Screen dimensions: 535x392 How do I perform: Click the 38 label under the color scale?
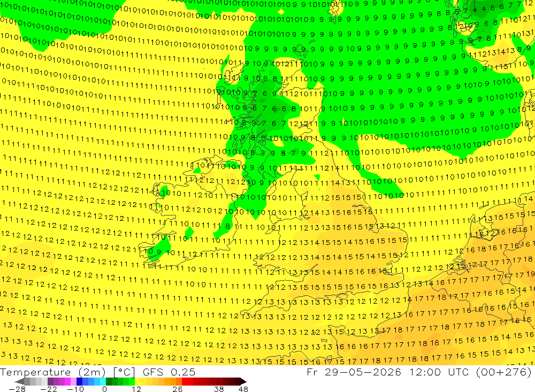[x=219, y=389]
